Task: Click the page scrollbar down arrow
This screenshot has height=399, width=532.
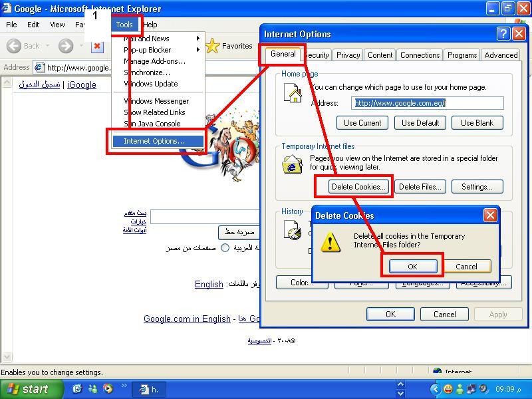Action: (x=7, y=356)
